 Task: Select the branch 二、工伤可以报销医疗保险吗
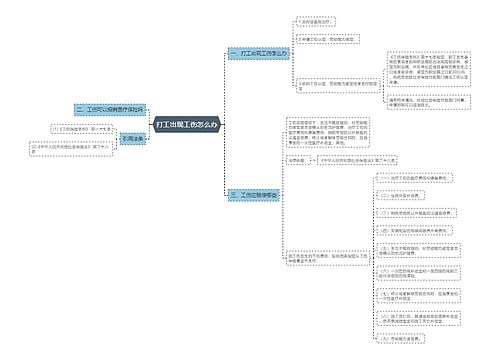click(110, 110)
